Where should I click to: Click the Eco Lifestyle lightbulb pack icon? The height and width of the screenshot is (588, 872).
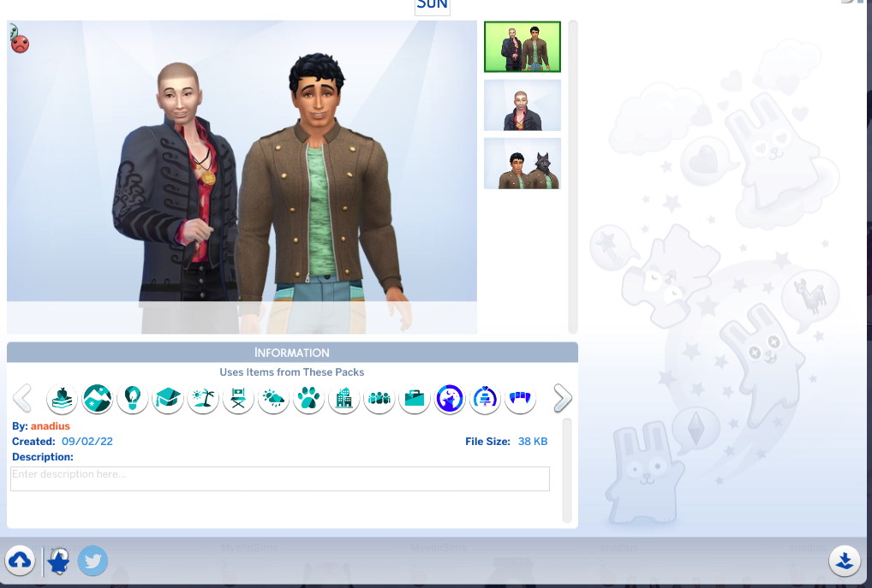click(x=133, y=399)
